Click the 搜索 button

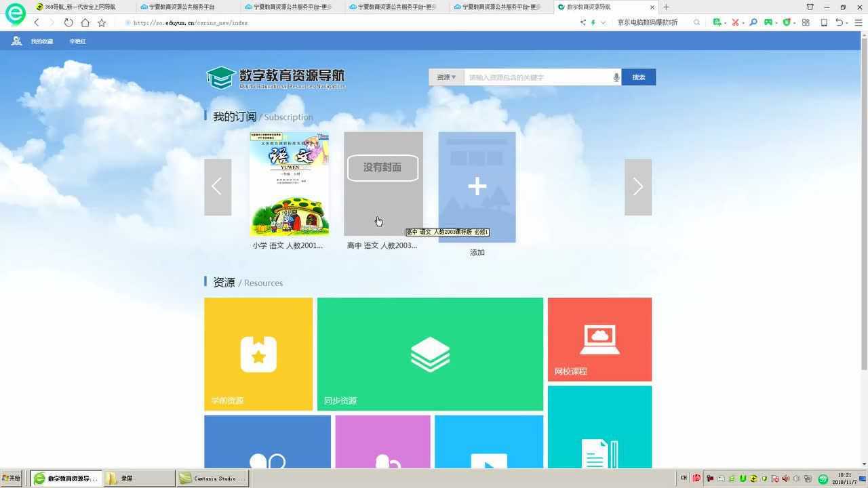pos(639,77)
